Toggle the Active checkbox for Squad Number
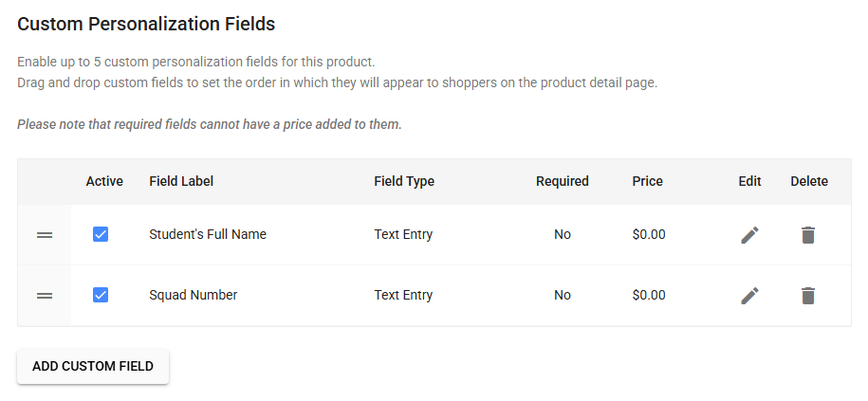 (x=101, y=295)
